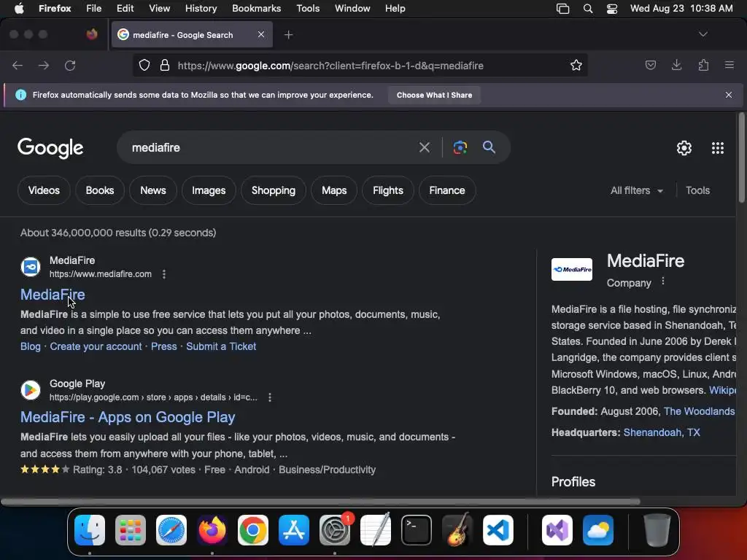Click the Firefox pinned tab icon
The width and height of the screenshot is (747, 560).
coord(92,34)
